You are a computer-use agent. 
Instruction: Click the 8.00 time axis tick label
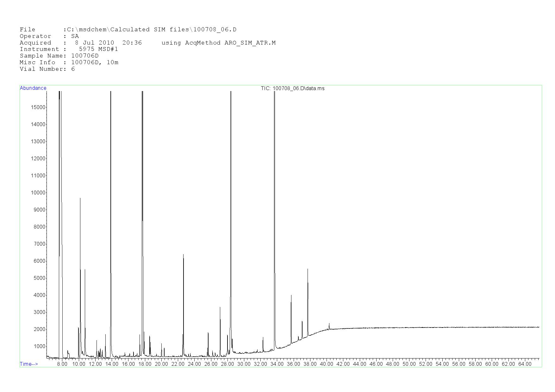point(62,364)
